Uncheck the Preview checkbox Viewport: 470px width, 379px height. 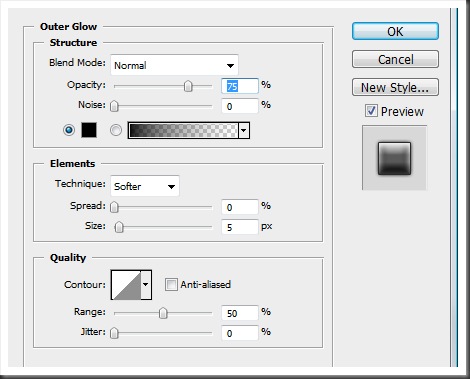click(x=371, y=111)
